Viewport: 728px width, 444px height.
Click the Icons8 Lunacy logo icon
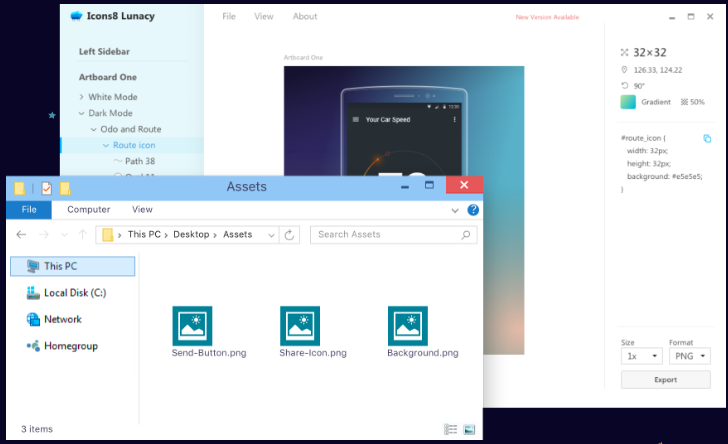point(76,16)
